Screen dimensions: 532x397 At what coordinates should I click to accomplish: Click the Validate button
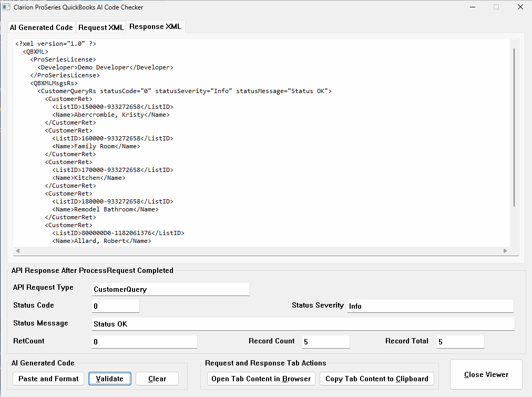109,379
